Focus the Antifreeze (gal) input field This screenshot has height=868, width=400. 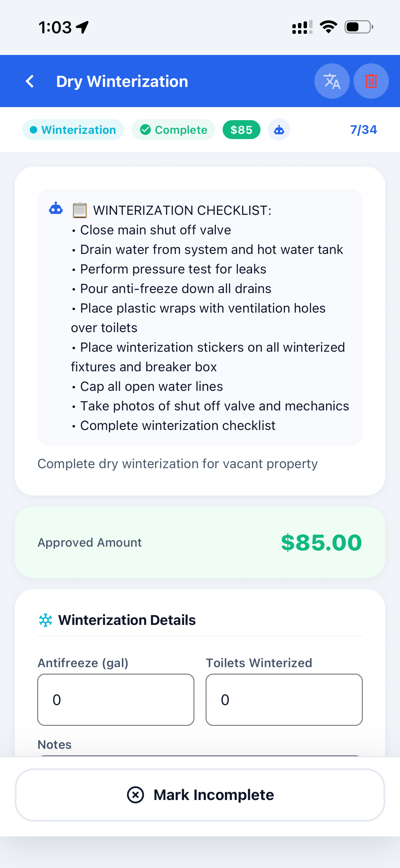[x=115, y=699]
